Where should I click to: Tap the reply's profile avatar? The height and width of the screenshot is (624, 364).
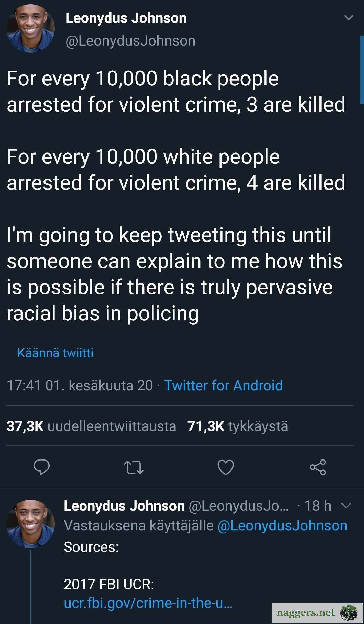click(30, 523)
